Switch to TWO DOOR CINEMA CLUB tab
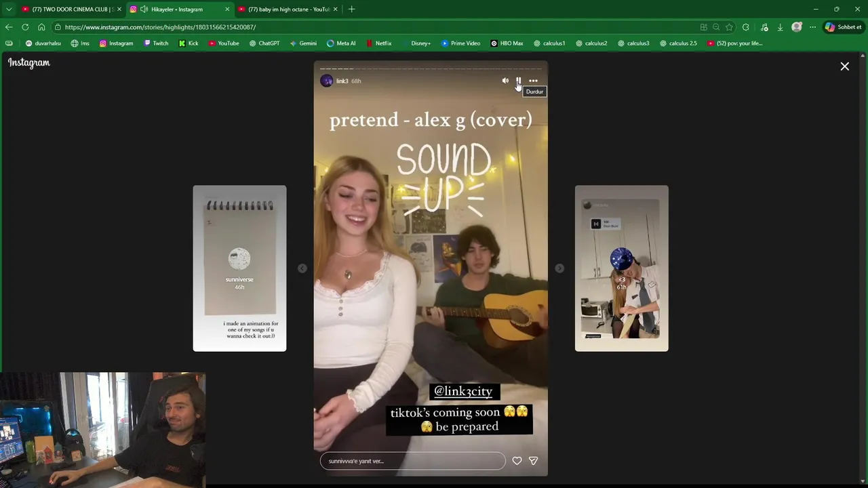Viewport: 868px width, 488px height. 71,9
